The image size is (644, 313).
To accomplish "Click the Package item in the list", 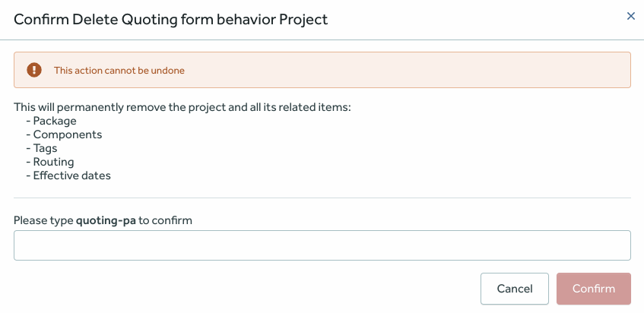I will [x=55, y=121].
